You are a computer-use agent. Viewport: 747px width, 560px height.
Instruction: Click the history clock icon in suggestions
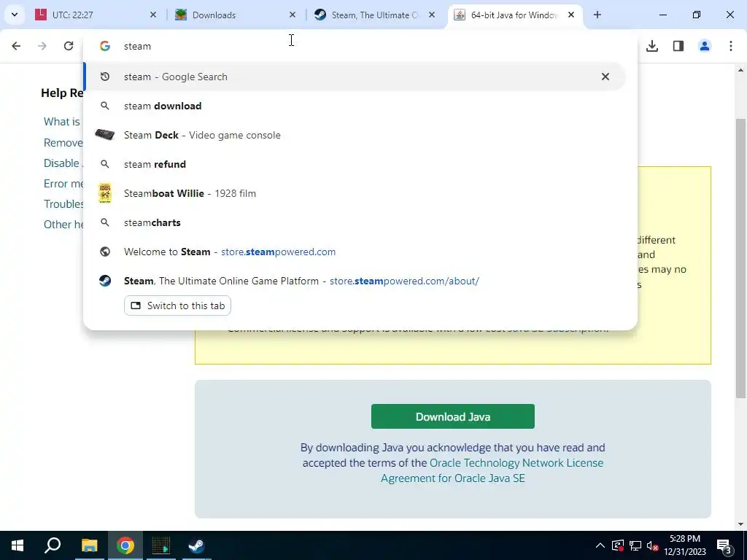tap(105, 77)
